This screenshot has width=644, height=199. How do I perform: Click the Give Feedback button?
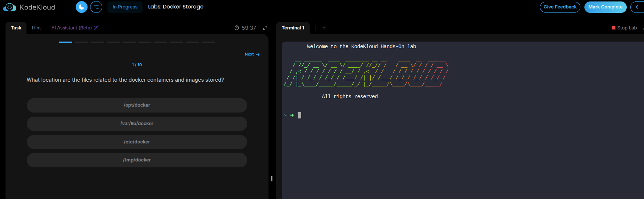(560, 7)
